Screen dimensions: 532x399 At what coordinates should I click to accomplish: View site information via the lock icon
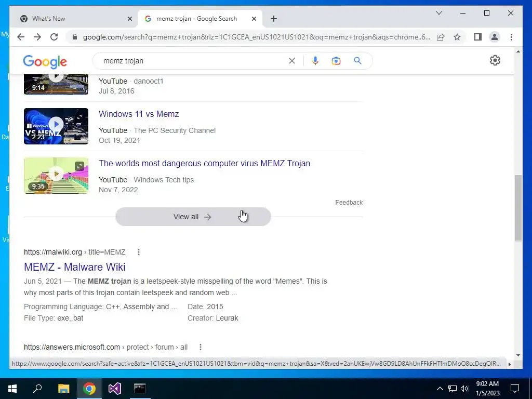[75, 37]
